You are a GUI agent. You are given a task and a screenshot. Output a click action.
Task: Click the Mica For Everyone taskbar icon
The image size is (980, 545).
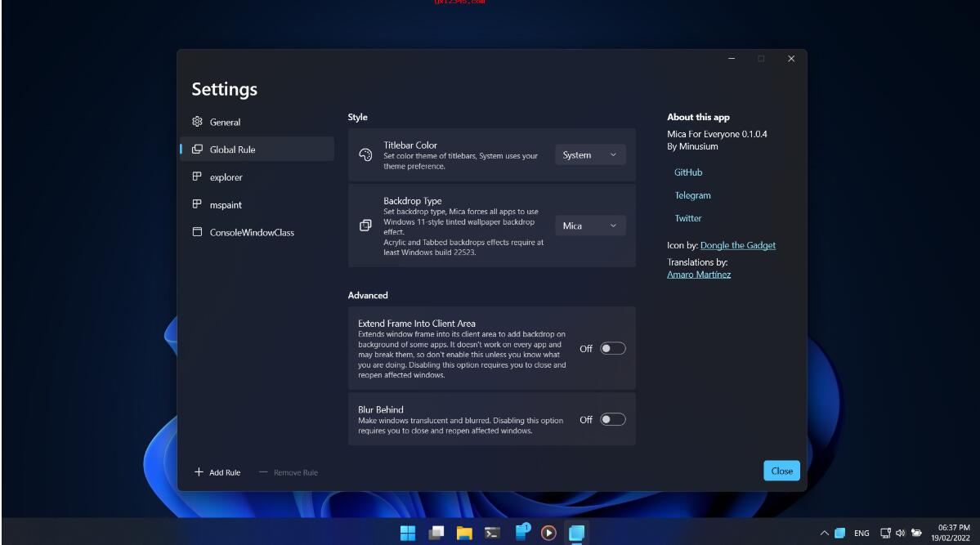click(x=576, y=533)
